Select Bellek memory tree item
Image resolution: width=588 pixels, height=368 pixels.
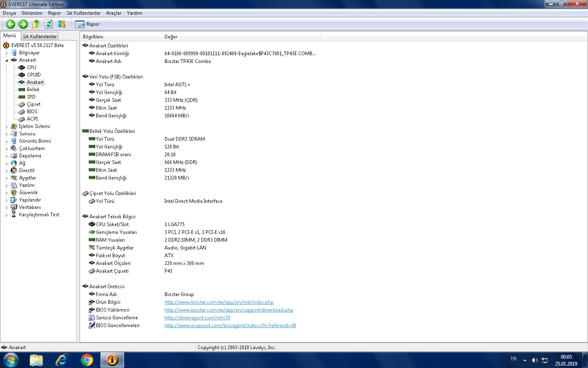[x=33, y=90]
